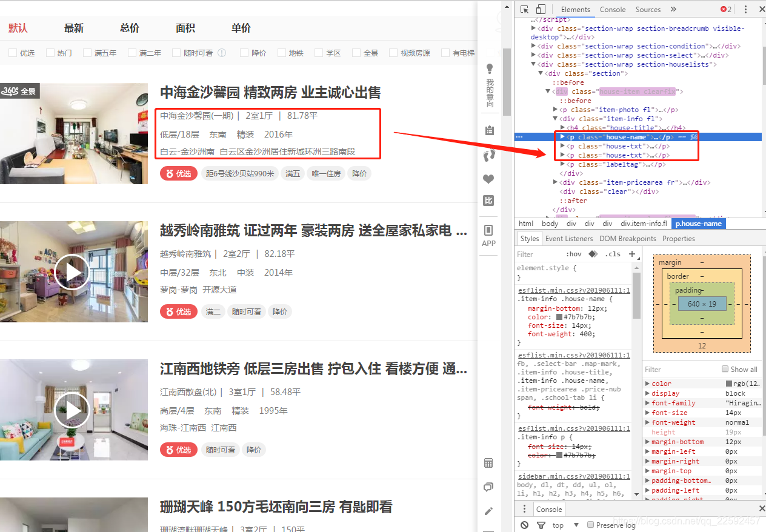This screenshot has width=766, height=532.
Task: Toggle the .cls class editor button
Action: coord(613,254)
